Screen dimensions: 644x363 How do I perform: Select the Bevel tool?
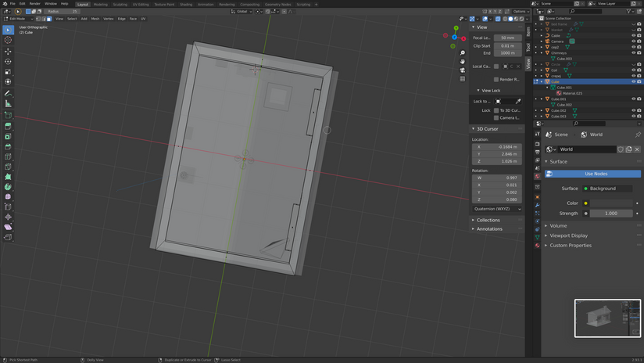coord(8,146)
